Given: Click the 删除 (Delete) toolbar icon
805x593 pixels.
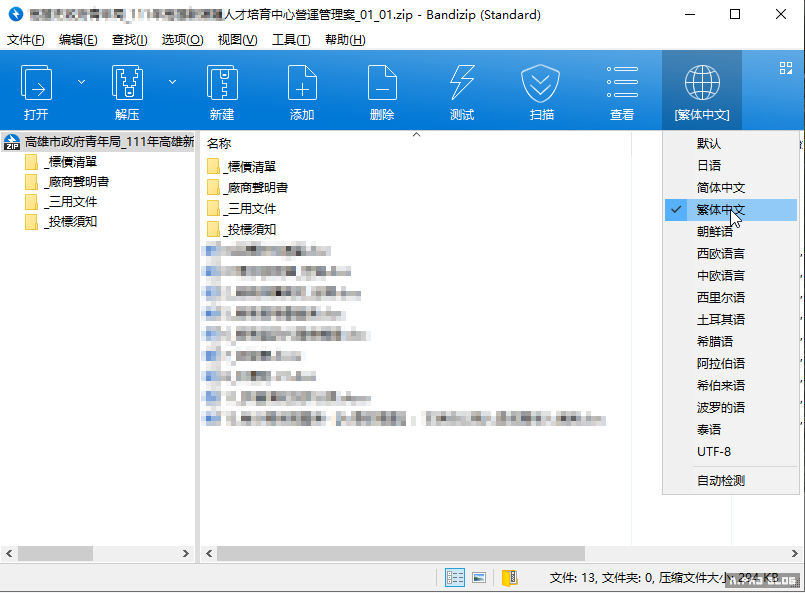Looking at the screenshot, I should point(382,90).
